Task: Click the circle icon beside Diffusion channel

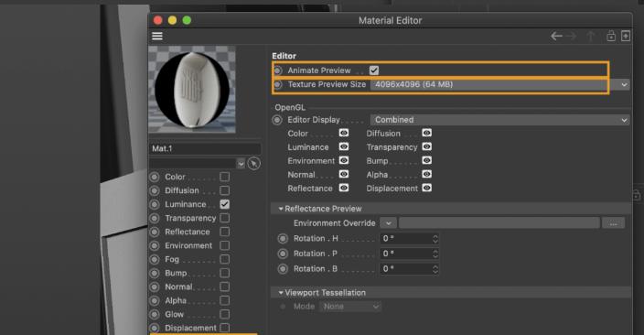Action: (x=155, y=190)
